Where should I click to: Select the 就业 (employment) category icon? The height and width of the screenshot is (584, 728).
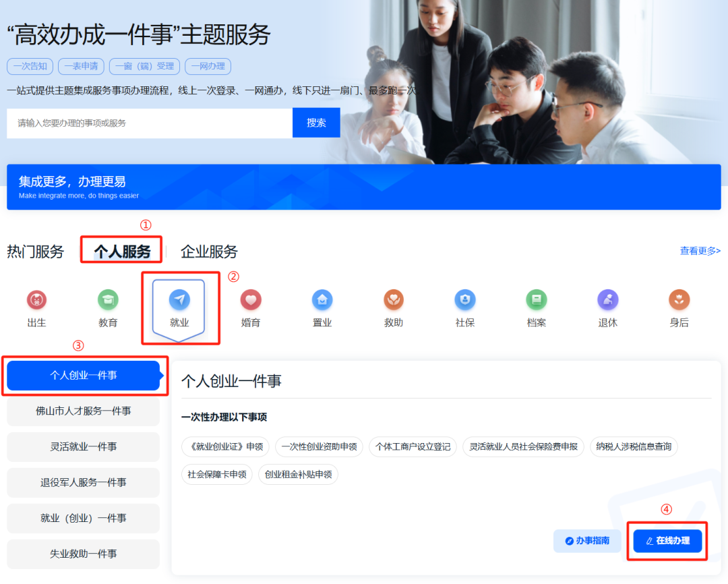pyautogui.click(x=179, y=300)
